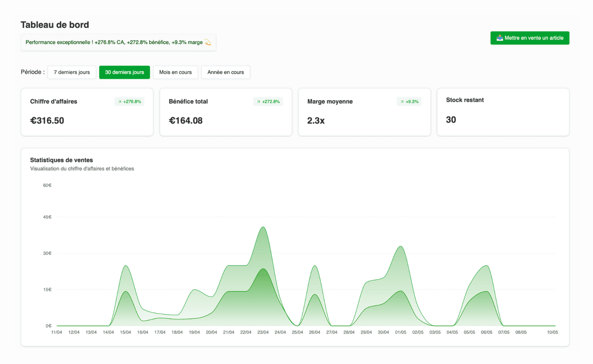Open the Statistiques de ventes section header

click(x=61, y=160)
